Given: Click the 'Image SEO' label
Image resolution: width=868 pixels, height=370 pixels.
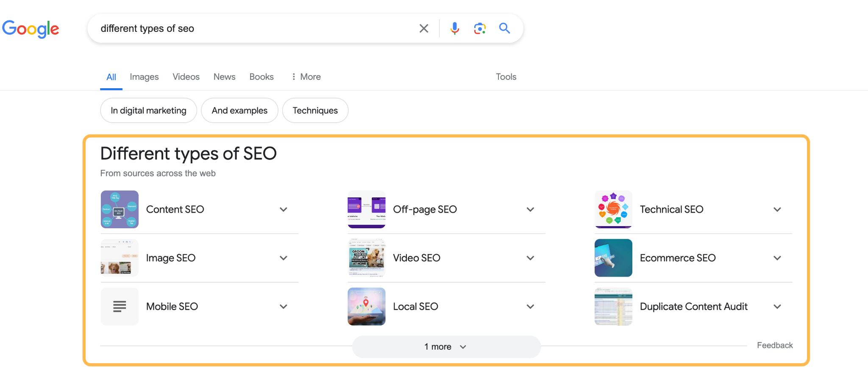Looking at the screenshot, I should [171, 258].
